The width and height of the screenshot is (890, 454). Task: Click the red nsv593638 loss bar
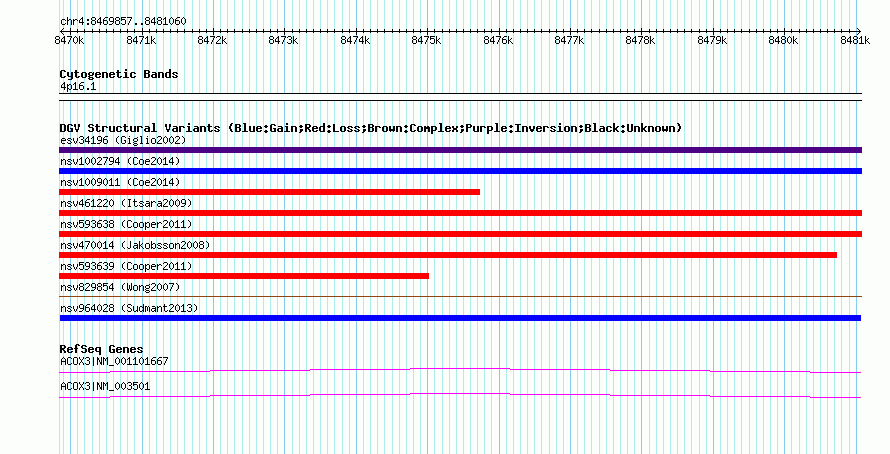(460, 234)
